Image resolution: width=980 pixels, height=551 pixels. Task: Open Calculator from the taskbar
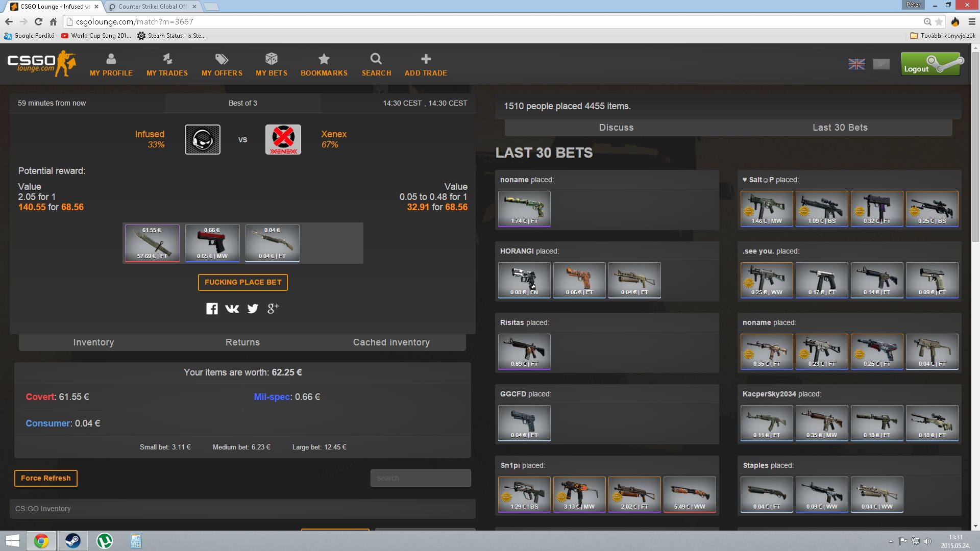[136, 541]
